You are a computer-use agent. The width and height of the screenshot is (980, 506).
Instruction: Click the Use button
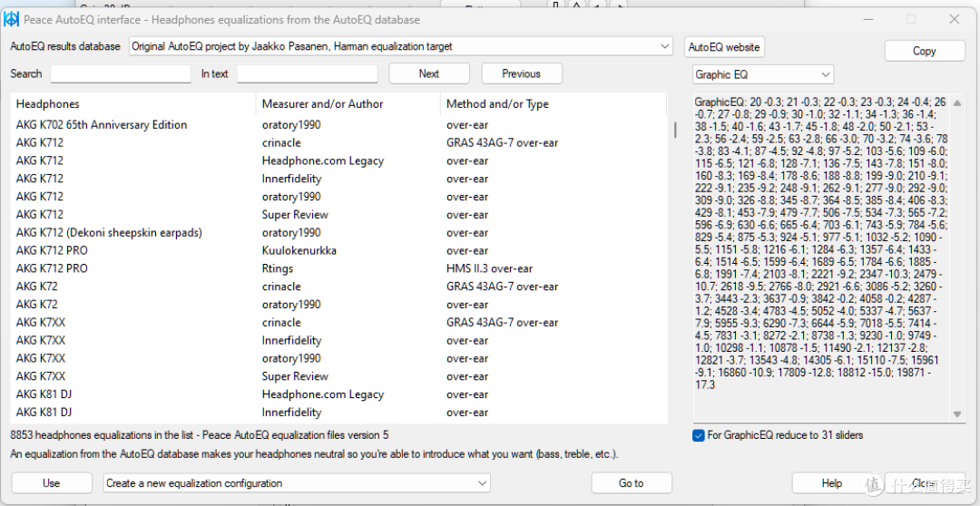point(51,483)
